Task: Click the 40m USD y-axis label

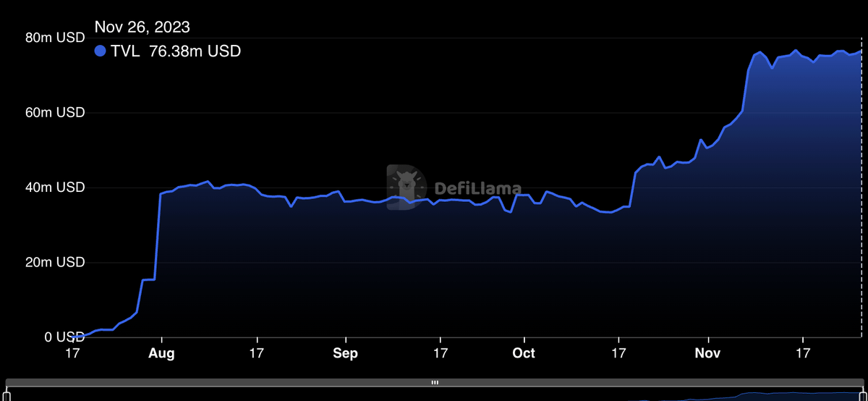Action: click(x=56, y=187)
